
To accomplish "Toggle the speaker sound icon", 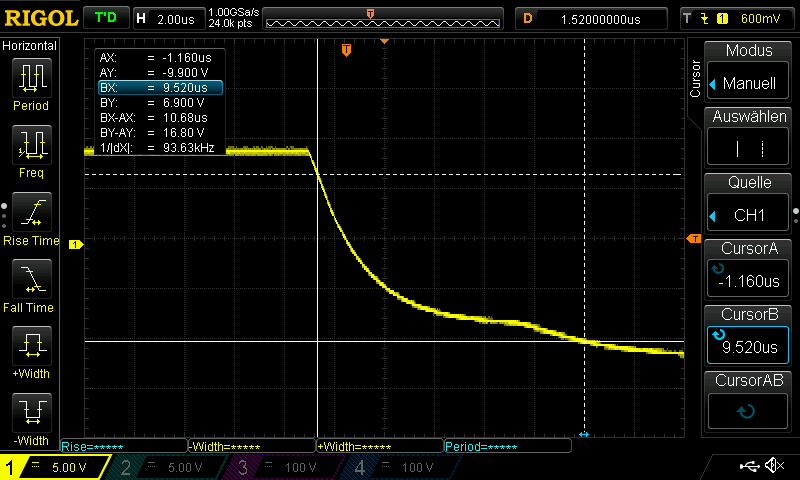I will click(773, 466).
